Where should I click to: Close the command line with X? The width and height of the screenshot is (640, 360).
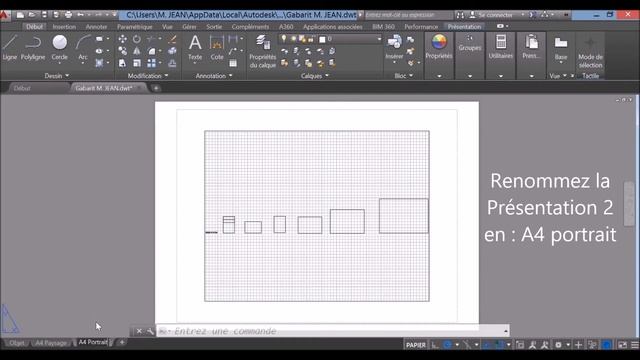[x=139, y=331]
